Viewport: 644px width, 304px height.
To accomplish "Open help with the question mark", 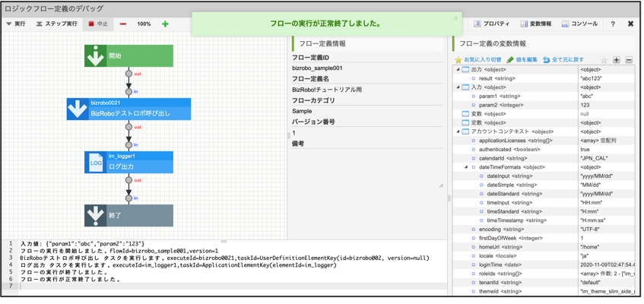I will 613,24.
